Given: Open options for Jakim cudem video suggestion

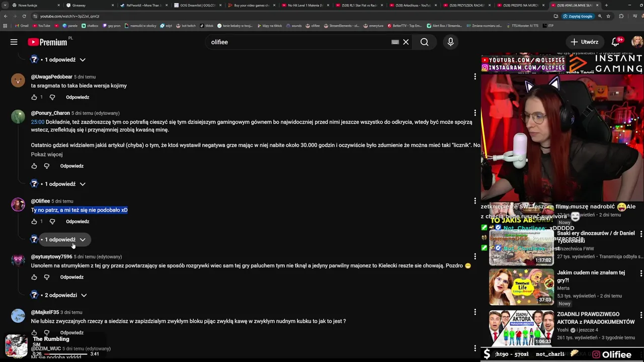Looking at the screenshot, I should point(640,273).
